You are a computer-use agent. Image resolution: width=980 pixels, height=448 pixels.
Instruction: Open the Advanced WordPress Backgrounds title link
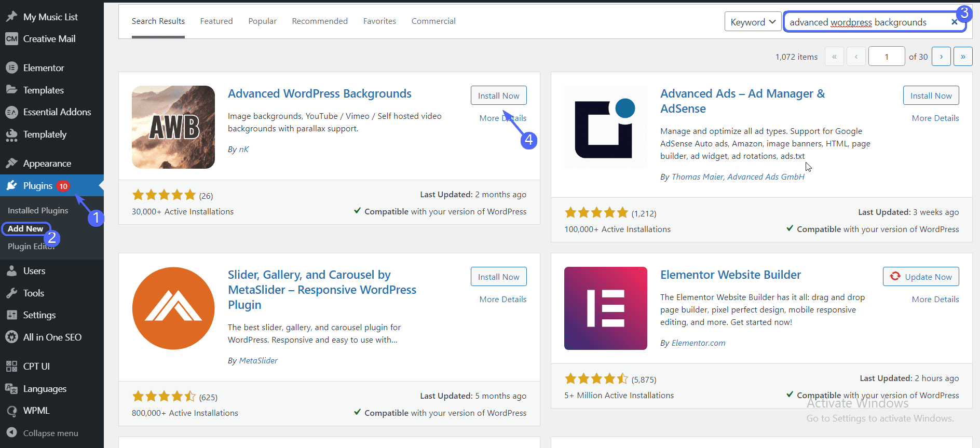click(320, 93)
